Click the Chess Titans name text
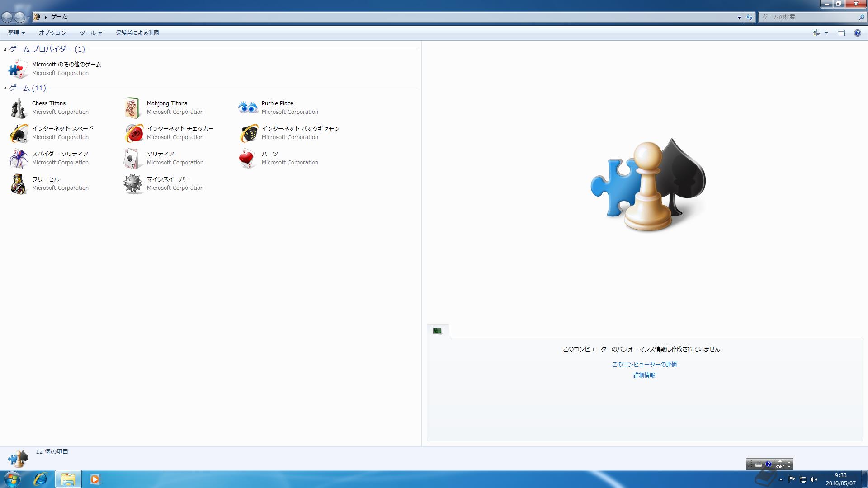The height and width of the screenshot is (488, 868). (x=49, y=103)
